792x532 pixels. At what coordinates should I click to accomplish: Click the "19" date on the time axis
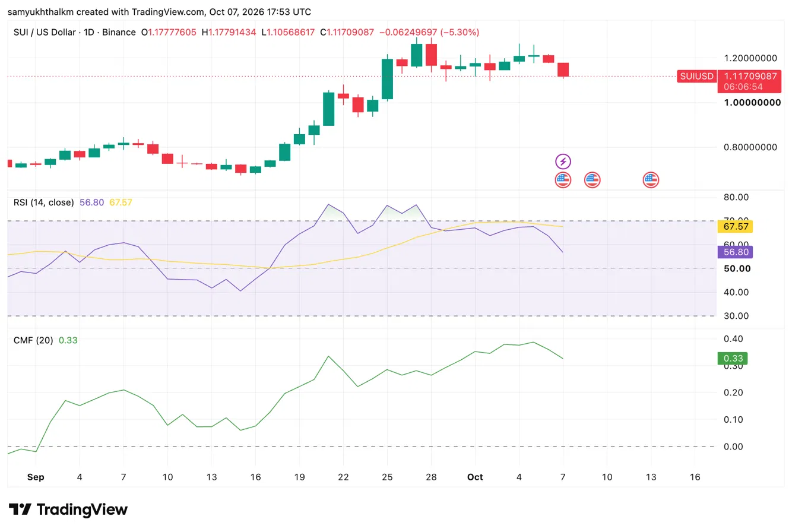(299, 477)
